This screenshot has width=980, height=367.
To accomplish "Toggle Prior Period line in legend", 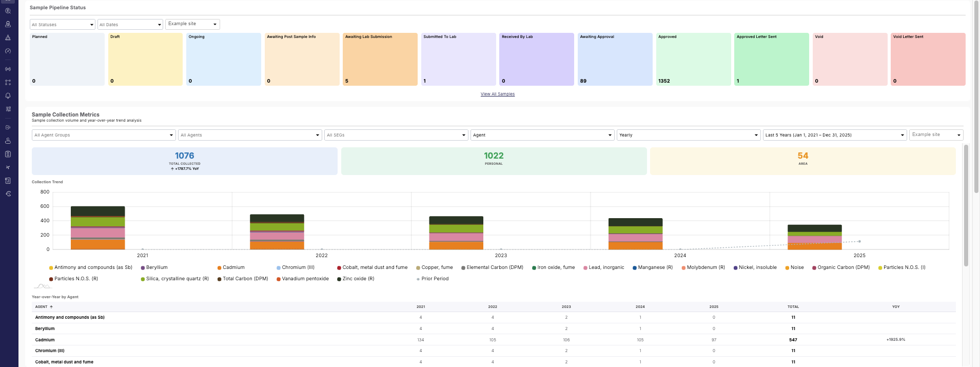I will (x=433, y=279).
